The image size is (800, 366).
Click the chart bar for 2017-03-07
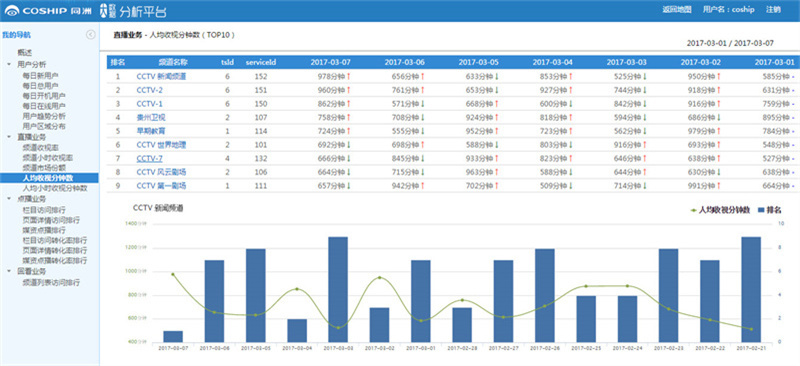click(x=173, y=336)
